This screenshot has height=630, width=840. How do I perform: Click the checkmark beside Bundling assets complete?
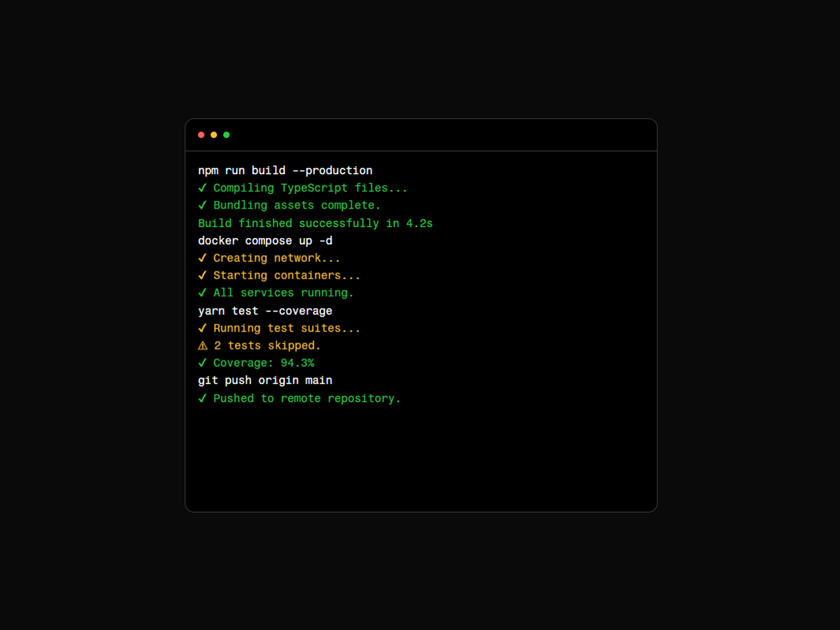pyautogui.click(x=203, y=205)
